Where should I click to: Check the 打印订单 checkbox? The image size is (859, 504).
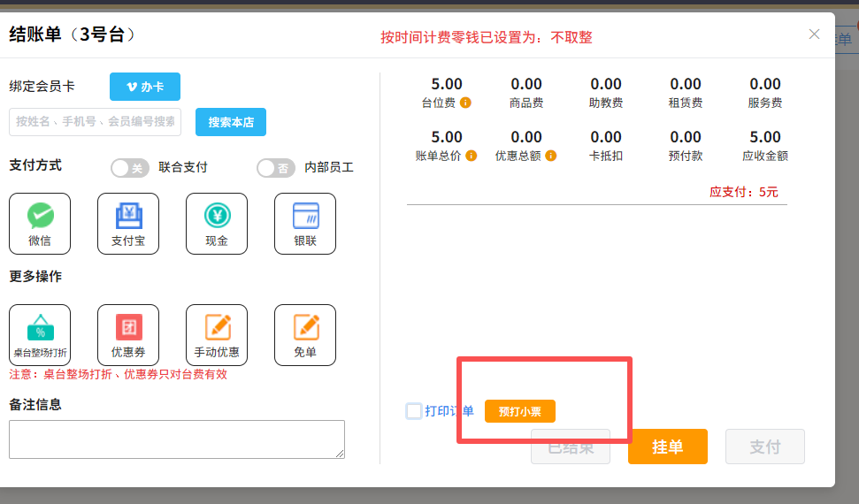coord(414,411)
